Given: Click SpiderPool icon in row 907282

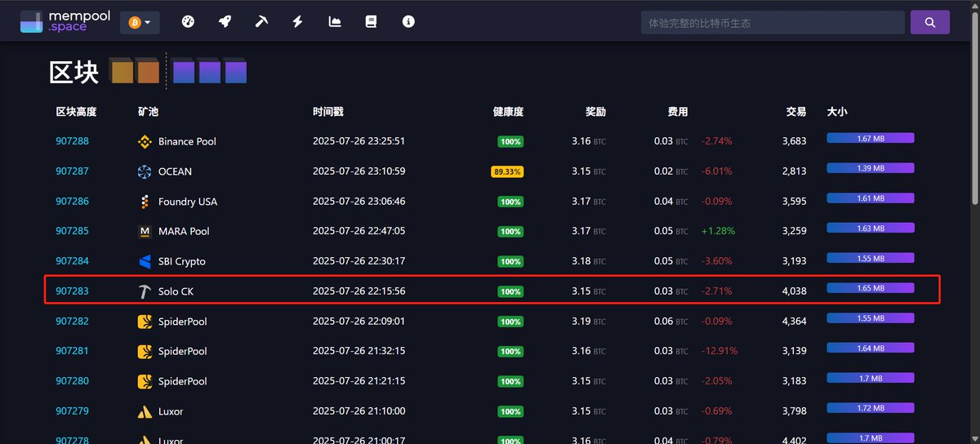Looking at the screenshot, I should tap(145, 322).
